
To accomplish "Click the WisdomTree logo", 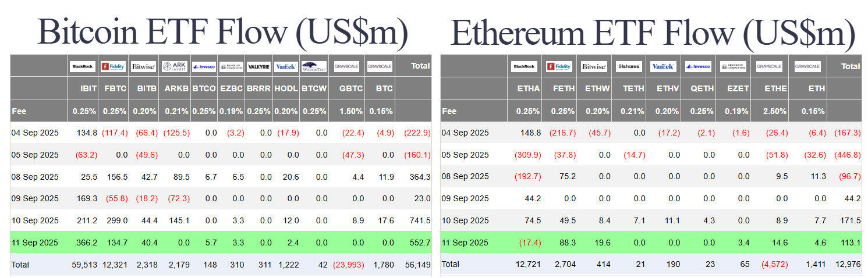I will (x=314, y=66).
